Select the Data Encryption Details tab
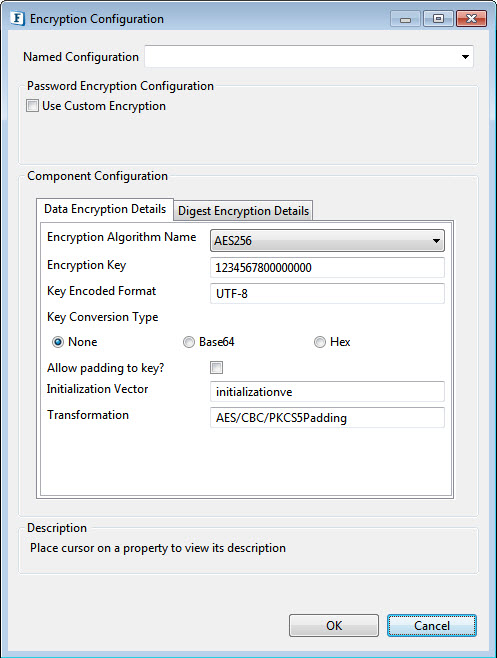 tap(105, 209)
